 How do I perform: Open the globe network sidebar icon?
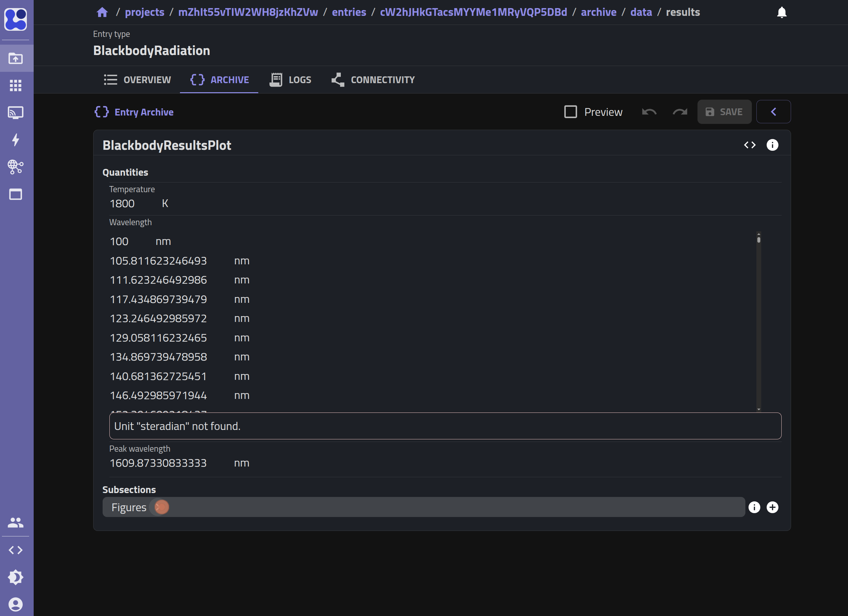tap(16, 167)
